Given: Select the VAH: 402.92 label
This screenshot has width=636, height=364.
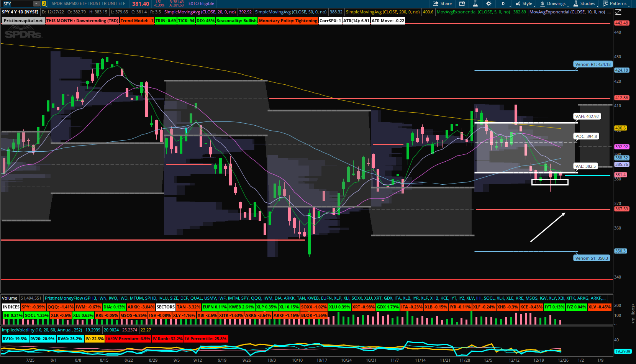Looking at the screenshot, I should click(587, 116).
